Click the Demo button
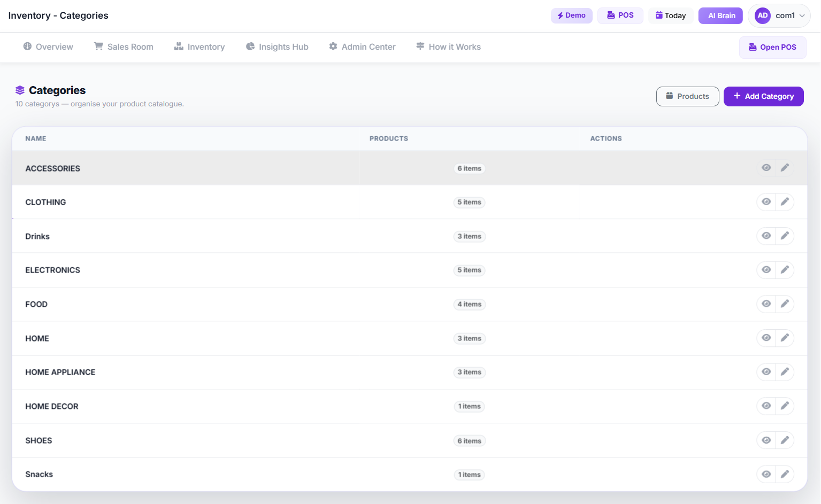The image size is (821, 504). pos(572,15)
